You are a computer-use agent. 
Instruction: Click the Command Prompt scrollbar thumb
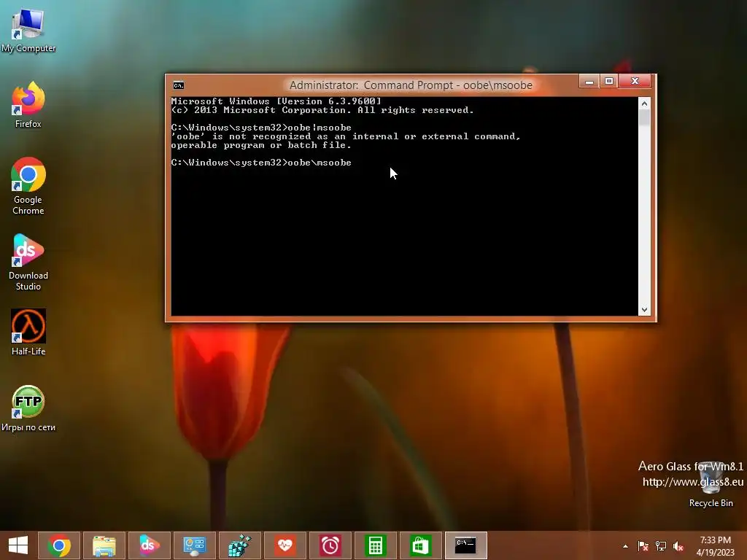point(644,117)
